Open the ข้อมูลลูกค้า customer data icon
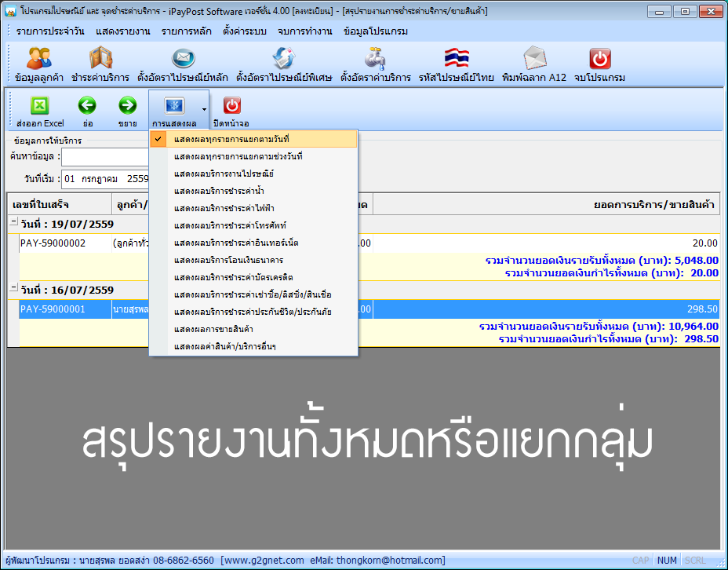This screenshot has height=570, width=728. point(39,58)
